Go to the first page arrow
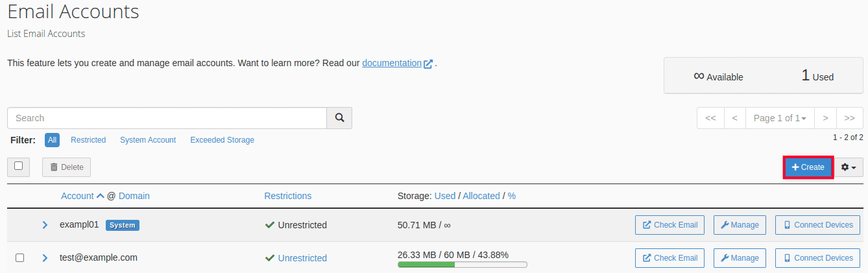 [710, 118]
